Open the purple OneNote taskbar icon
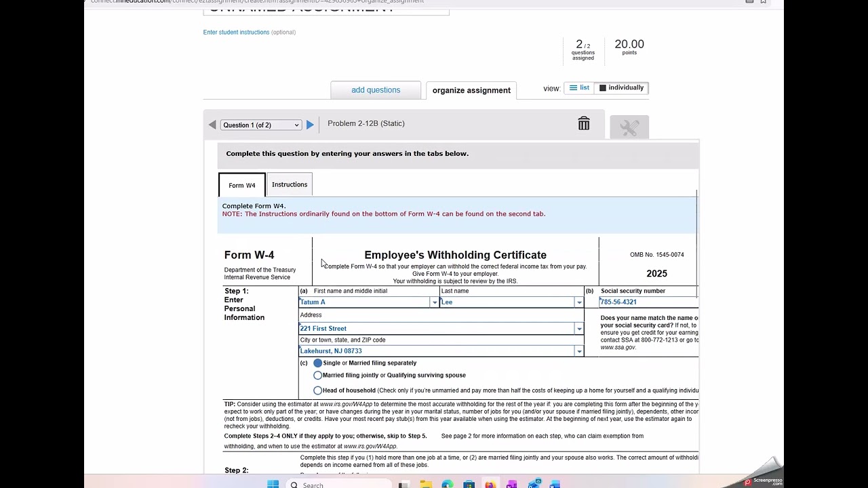The height and width of the screenshot is (488, 868). coord(512,485)
